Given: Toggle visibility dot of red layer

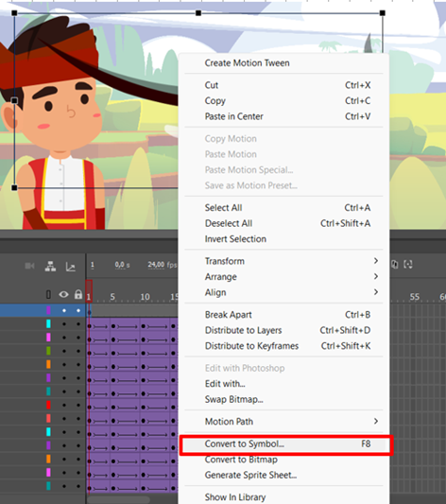Looking at the screenshot, I should click(x=64, y=405).
